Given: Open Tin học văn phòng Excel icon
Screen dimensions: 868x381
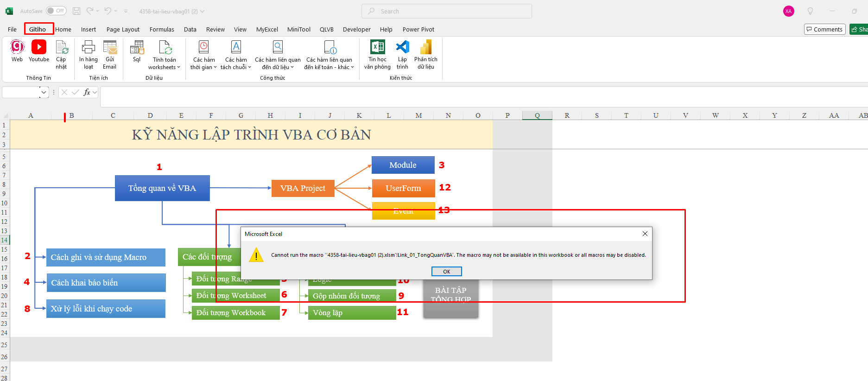Looking at the screenshot, I should (377, 48).
